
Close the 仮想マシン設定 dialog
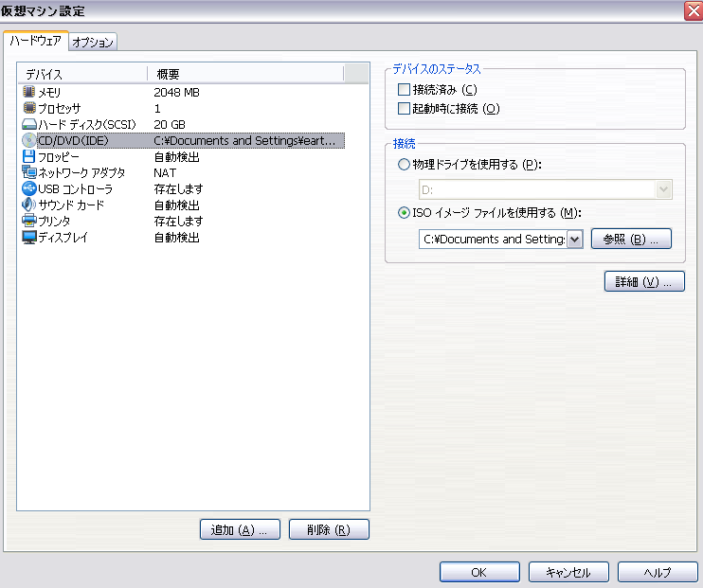(x=694, y=10)
